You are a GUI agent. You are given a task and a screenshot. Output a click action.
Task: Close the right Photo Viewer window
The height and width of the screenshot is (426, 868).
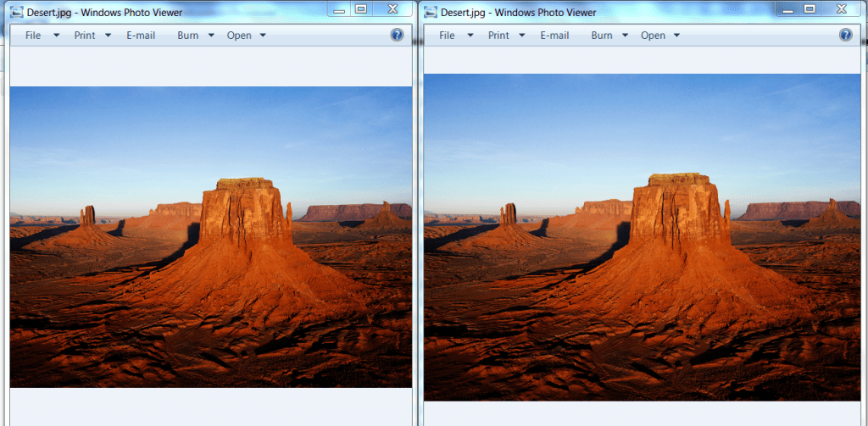[842, 9]
